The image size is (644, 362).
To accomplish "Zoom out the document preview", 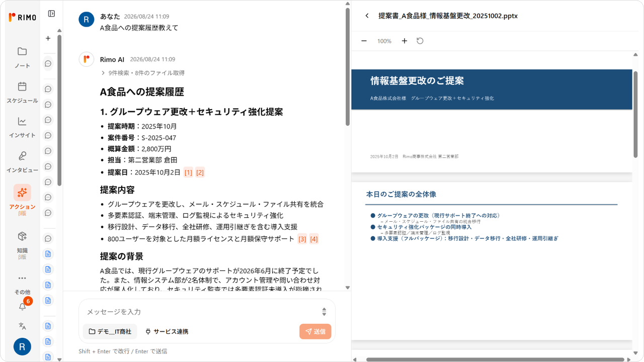I will click(x=364, y=41).
